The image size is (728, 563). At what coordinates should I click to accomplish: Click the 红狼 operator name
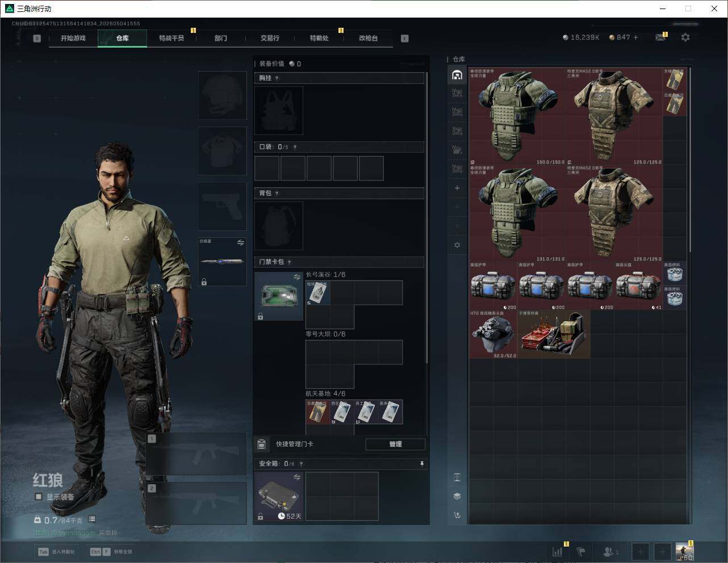tap(48, 480)
